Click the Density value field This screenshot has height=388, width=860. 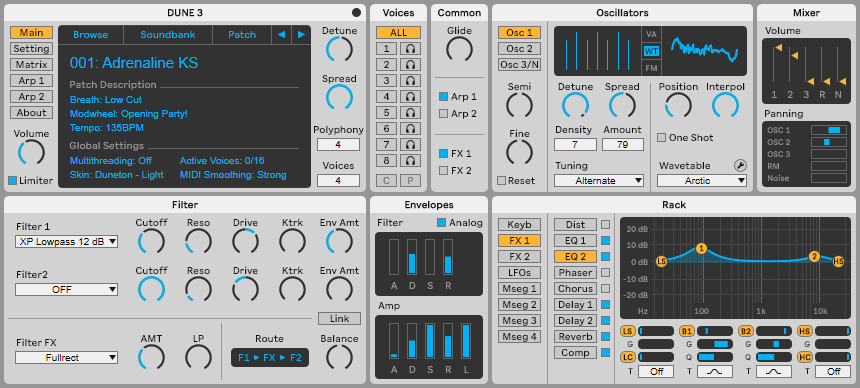pos(575,144)
